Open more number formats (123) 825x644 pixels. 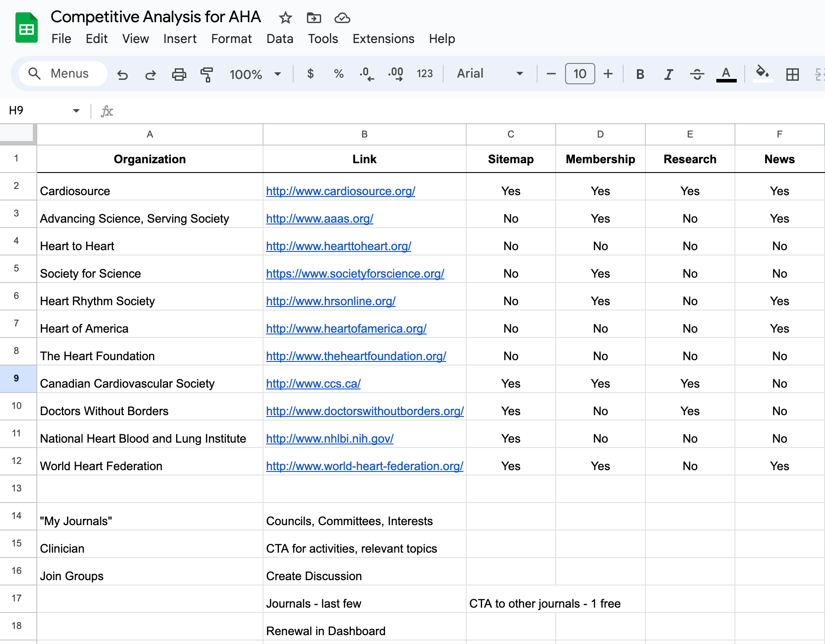pyautogui.click(x=424, y=74)
